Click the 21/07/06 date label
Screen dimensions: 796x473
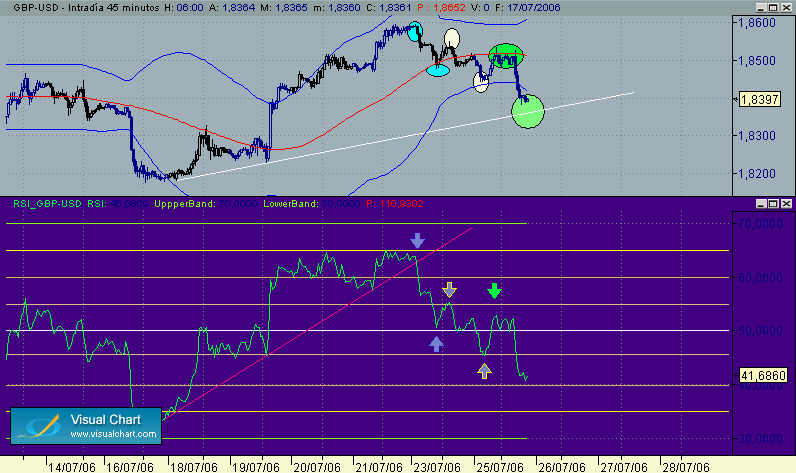[x=379, y=467]
